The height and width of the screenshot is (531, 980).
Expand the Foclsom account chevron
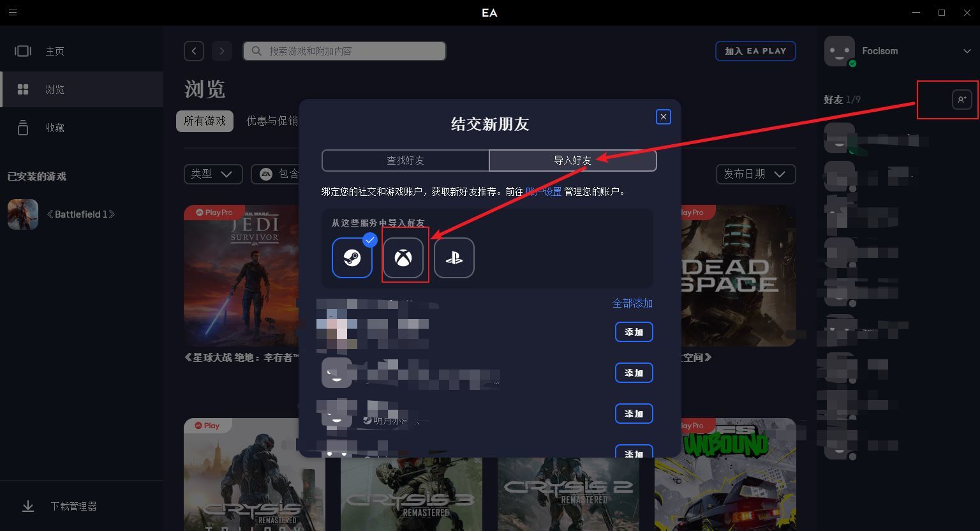[967, 51]
